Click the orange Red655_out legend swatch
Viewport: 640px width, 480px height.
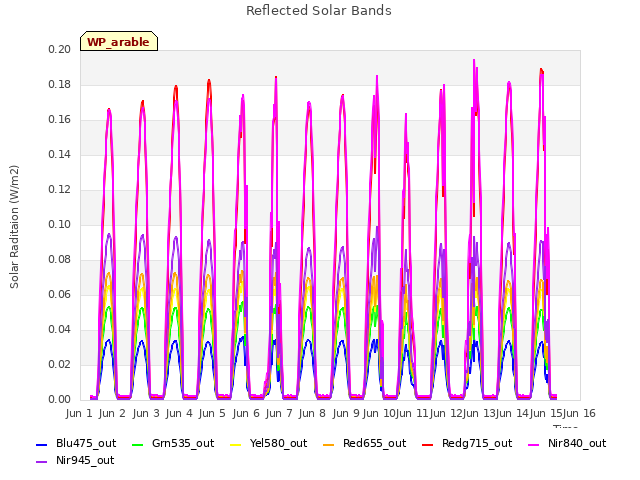tap(329, 444)
